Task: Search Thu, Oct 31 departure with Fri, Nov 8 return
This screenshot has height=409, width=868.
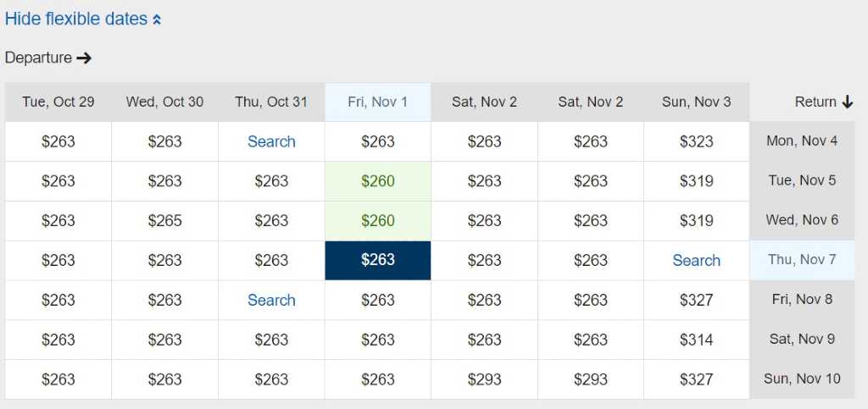Action: [271, 300]
